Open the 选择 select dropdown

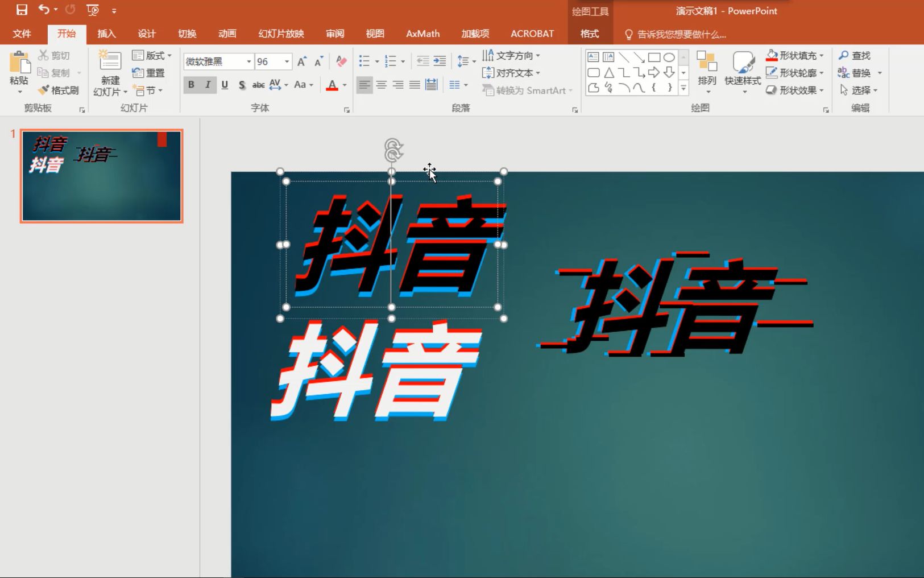859,90
